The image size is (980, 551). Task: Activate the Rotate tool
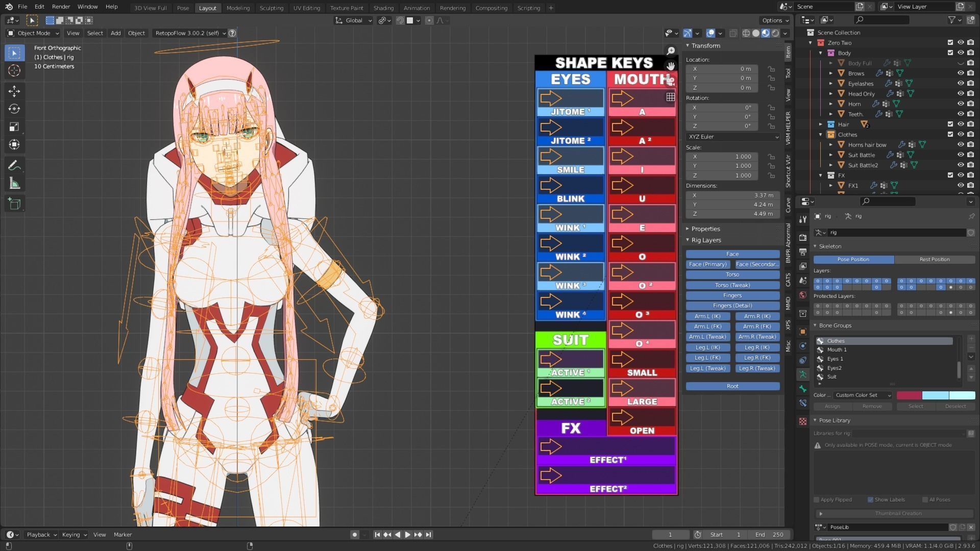click(14, 109)
